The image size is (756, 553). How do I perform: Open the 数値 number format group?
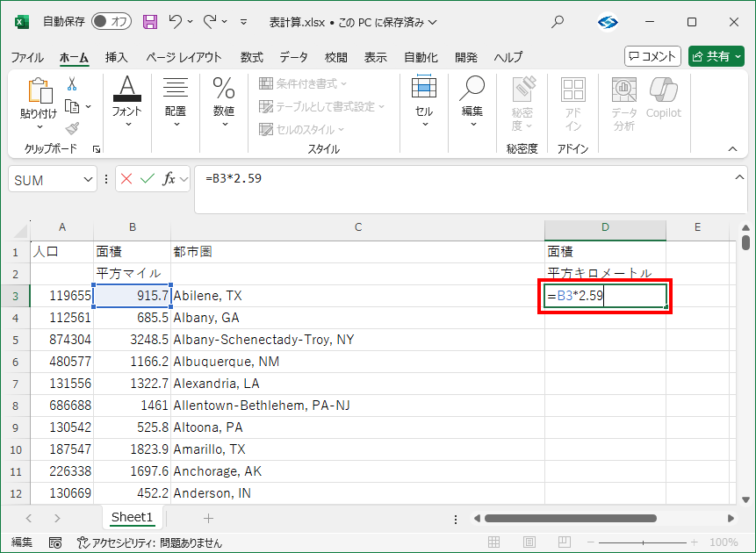pyautogui.click(x=224, y=102)
